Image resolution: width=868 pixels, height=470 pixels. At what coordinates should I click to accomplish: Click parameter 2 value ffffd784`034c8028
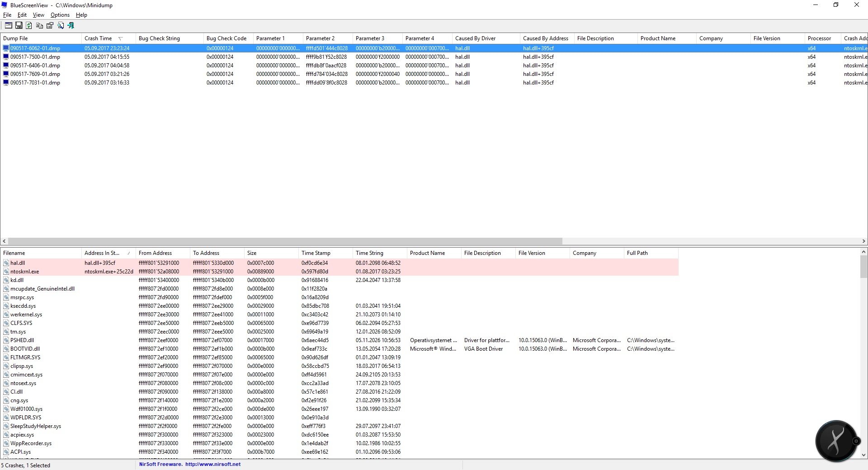327,74
